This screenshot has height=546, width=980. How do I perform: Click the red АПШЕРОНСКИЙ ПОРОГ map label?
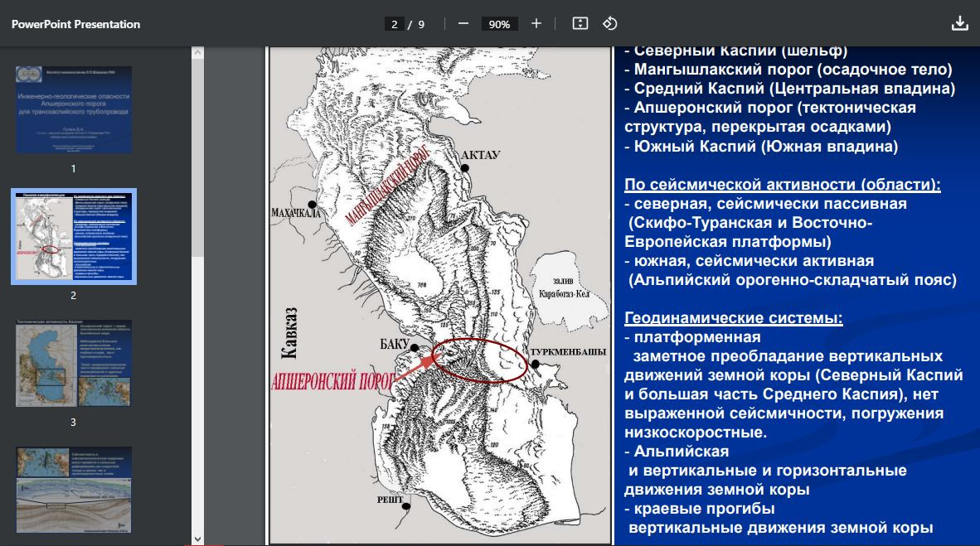tap(328, 382)
